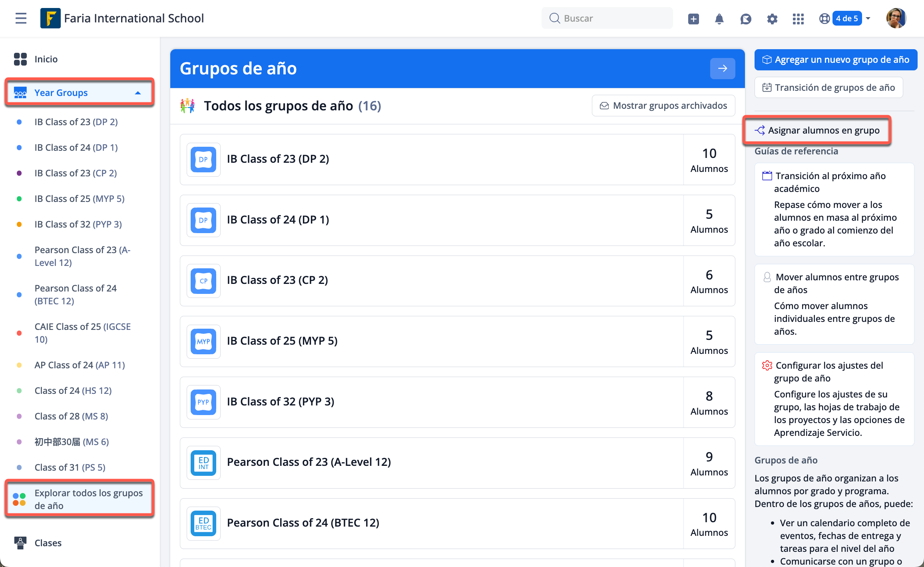
Task: Open the settings gear icon
Action: pos(772,19)
